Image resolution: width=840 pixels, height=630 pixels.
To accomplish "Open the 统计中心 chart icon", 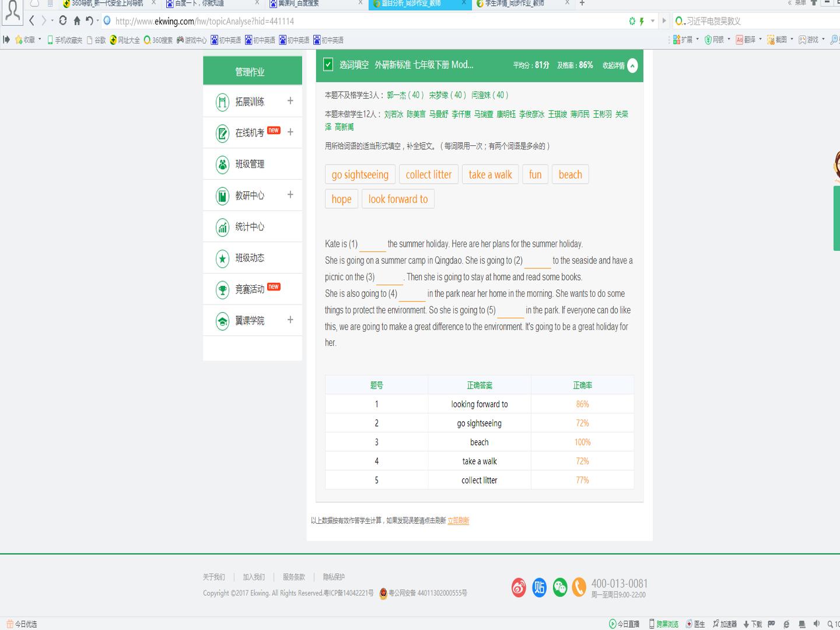I will point(222,227).
